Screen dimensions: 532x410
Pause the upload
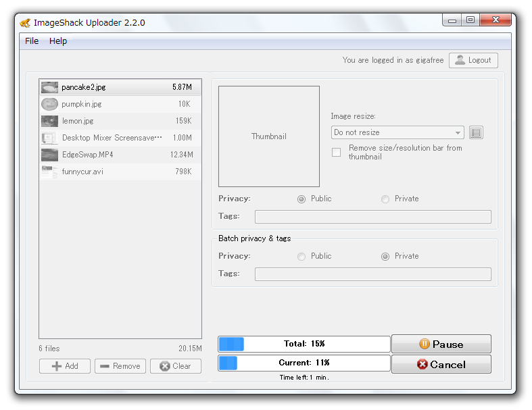(x=441, y=344)
